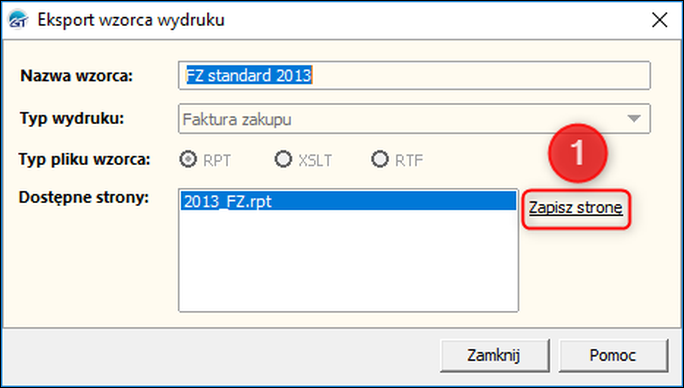Screen dimensions: 684x388
Task: Click the GT application icon in title bar
Action: pos(18,20)
